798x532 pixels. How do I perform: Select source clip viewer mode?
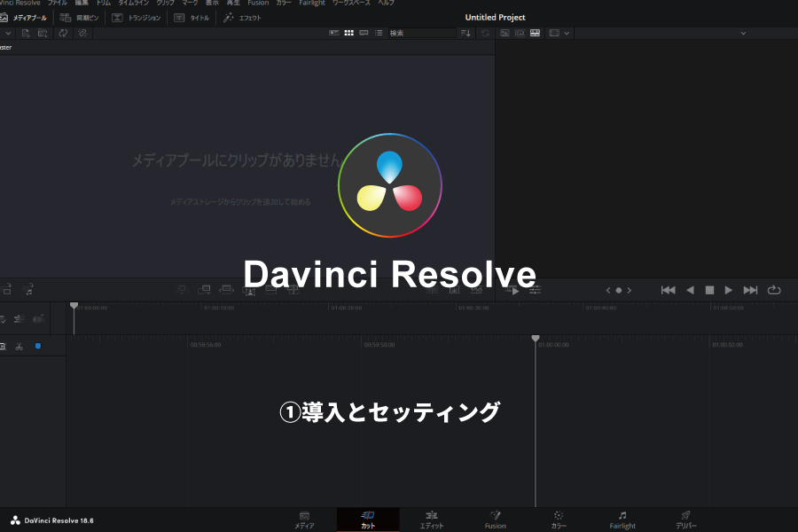[505, 33]
